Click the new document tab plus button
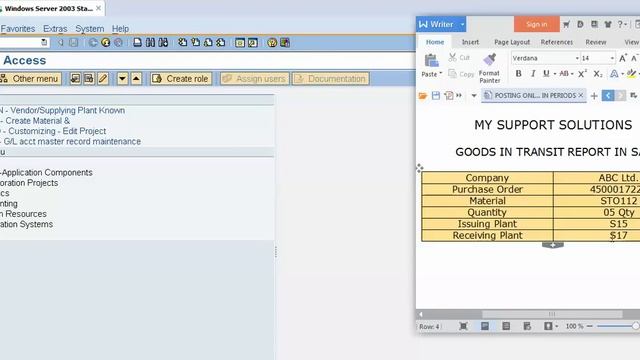The image size is (640, 360). [x=594, y=96]
